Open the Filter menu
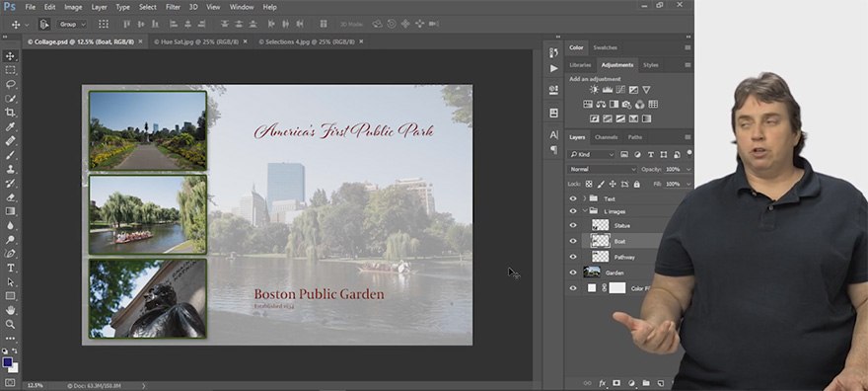Viewport: 868px width, 391px height. click(173, 7)
